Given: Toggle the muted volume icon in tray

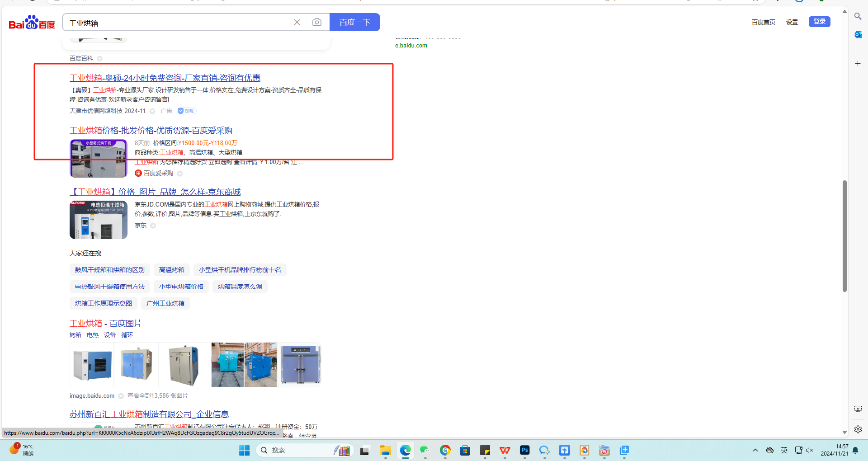Looking at the screenshot, I should click(809, 450).
